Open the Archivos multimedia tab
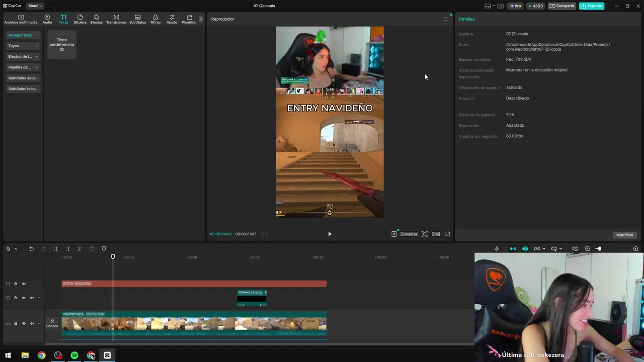The width and height of the screenshot is (644, 362). 21,19
